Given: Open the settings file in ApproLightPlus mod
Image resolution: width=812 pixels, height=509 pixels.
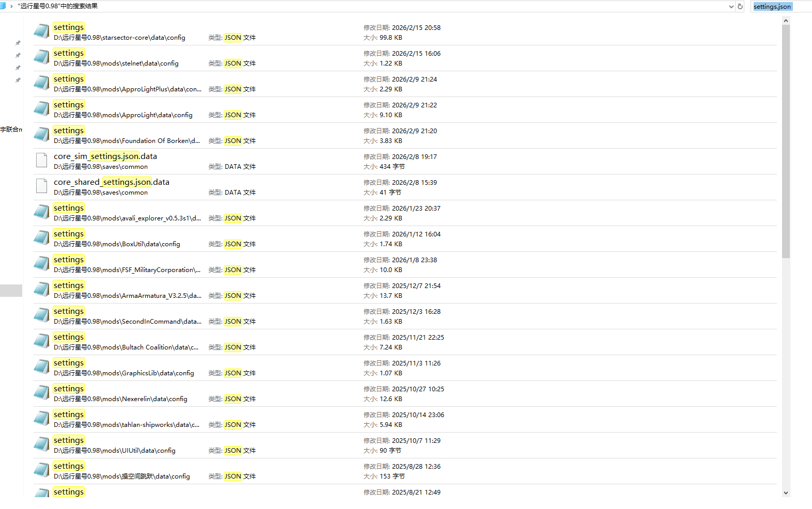Looking at the screenshot, I should 68,79.
